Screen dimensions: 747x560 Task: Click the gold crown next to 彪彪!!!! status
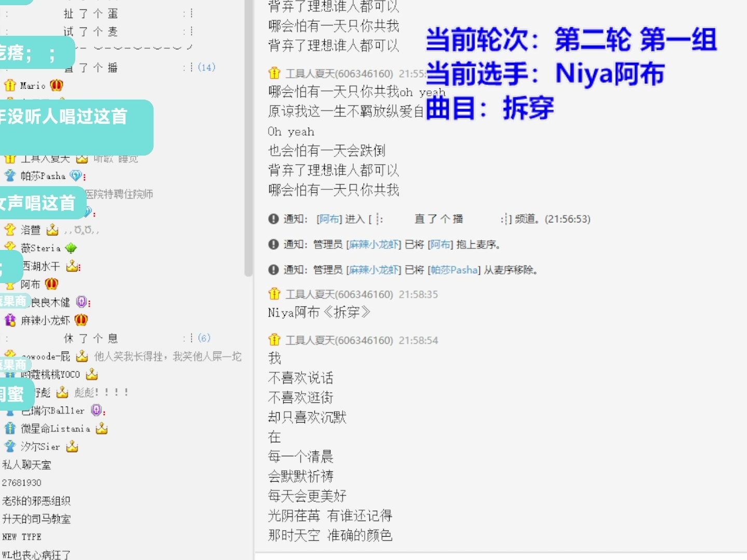pyautogui.click(x=62, y=392)
